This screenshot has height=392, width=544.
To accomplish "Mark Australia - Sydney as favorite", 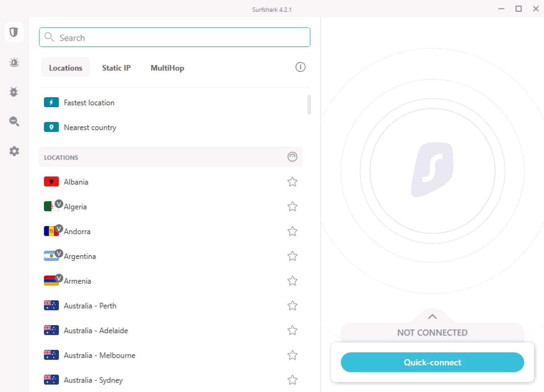I will click(x=292, y=380).
